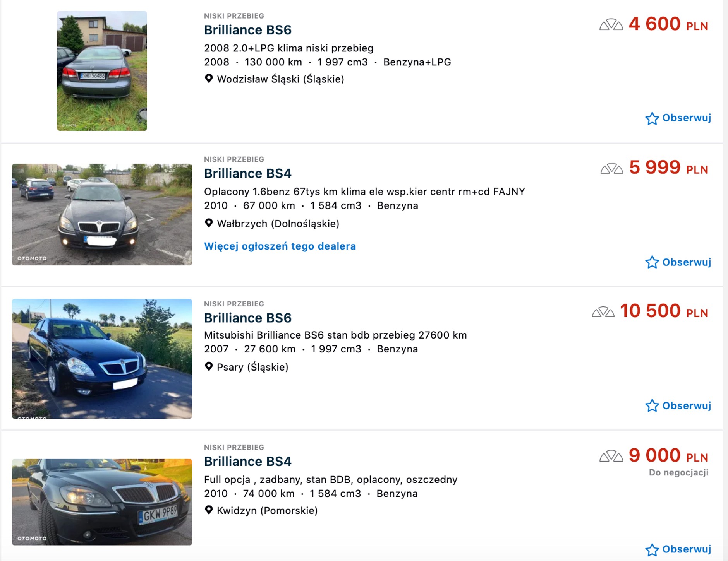Open the Brilliance BS6 Psary listing title
Screen dimensions: 728x561
tap(247, 318)
